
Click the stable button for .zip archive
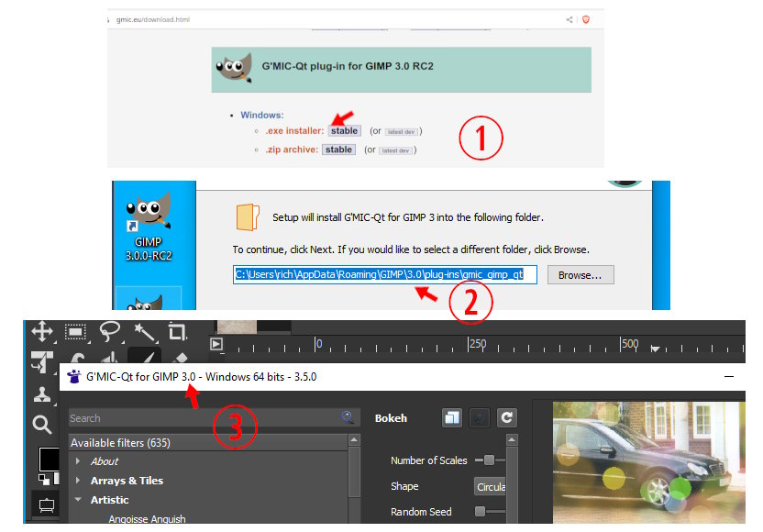tap(338, 150)
